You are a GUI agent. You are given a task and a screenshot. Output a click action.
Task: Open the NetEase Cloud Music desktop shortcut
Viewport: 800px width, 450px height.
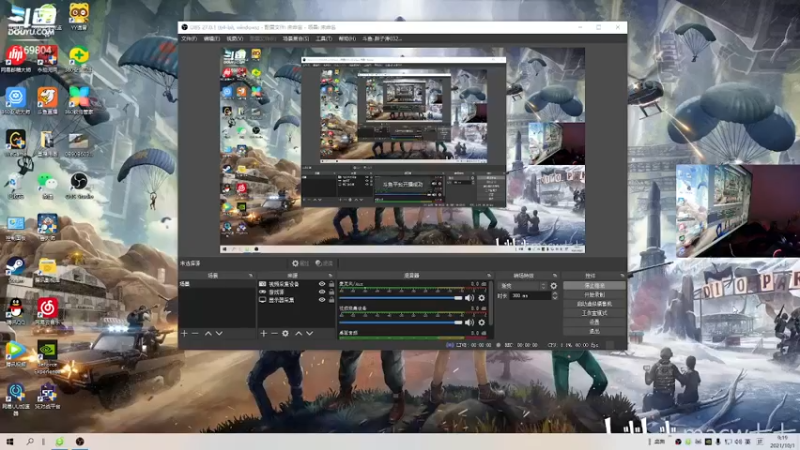point(47,311)
